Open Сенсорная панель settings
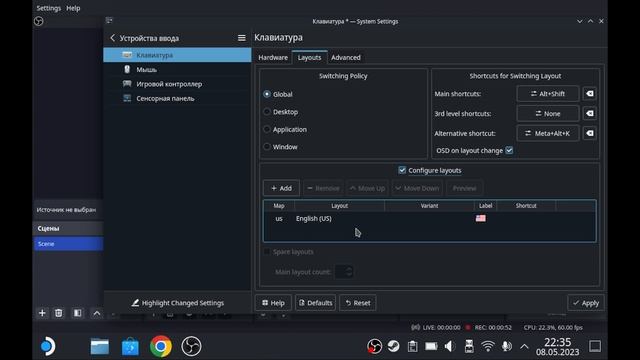 tap(177, 98)
